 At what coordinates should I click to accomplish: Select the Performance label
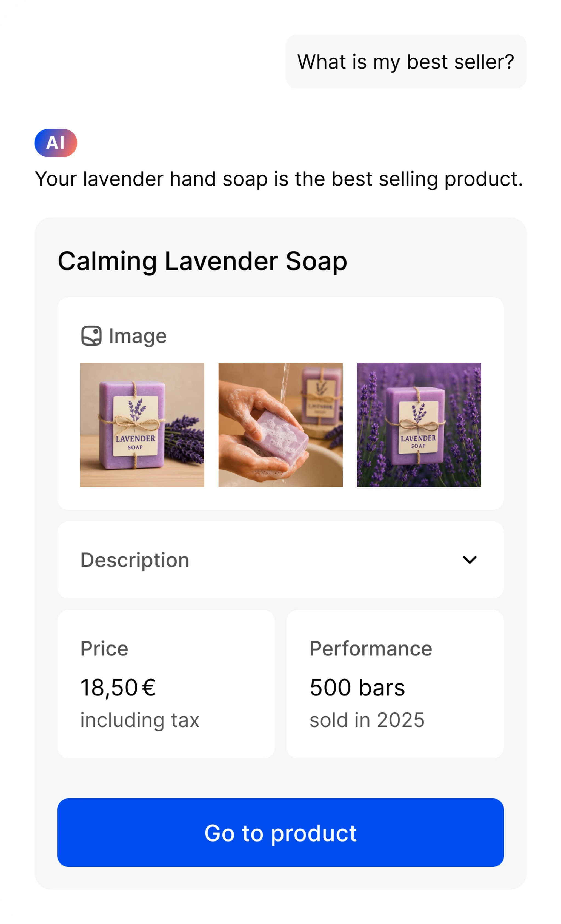371,648
